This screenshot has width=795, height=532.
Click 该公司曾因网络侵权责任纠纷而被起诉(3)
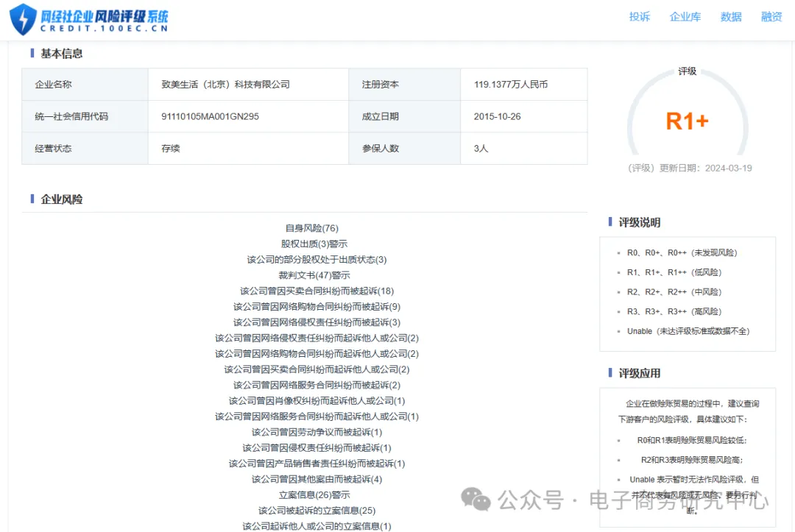coord(317,323)
